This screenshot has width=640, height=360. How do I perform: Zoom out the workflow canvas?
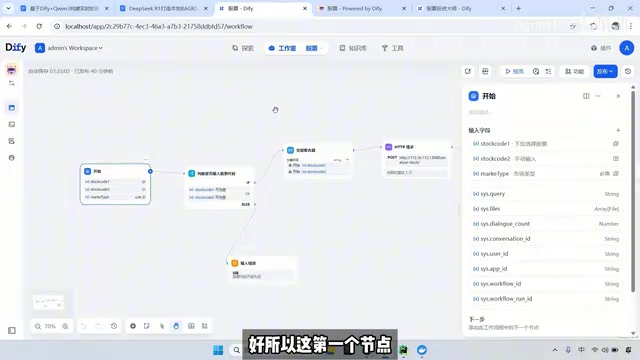point(38,326)
